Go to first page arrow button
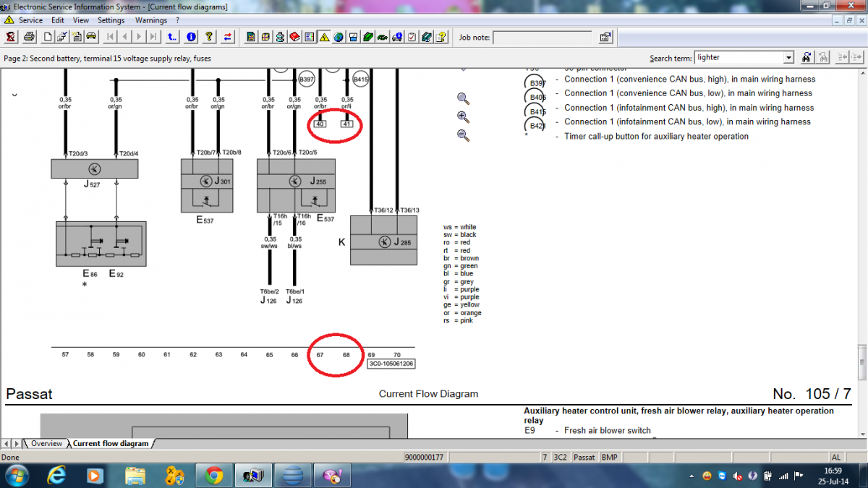868x488 pixels. tap(111, 37)
